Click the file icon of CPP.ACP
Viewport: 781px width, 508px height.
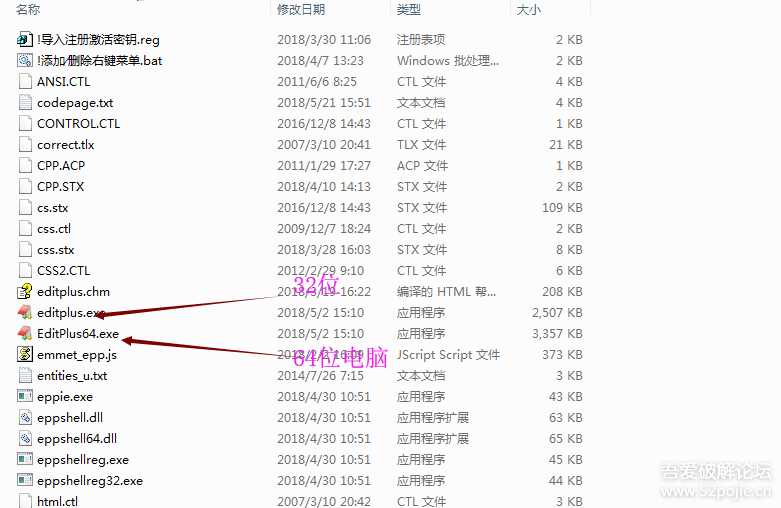[x=25, y=165]
